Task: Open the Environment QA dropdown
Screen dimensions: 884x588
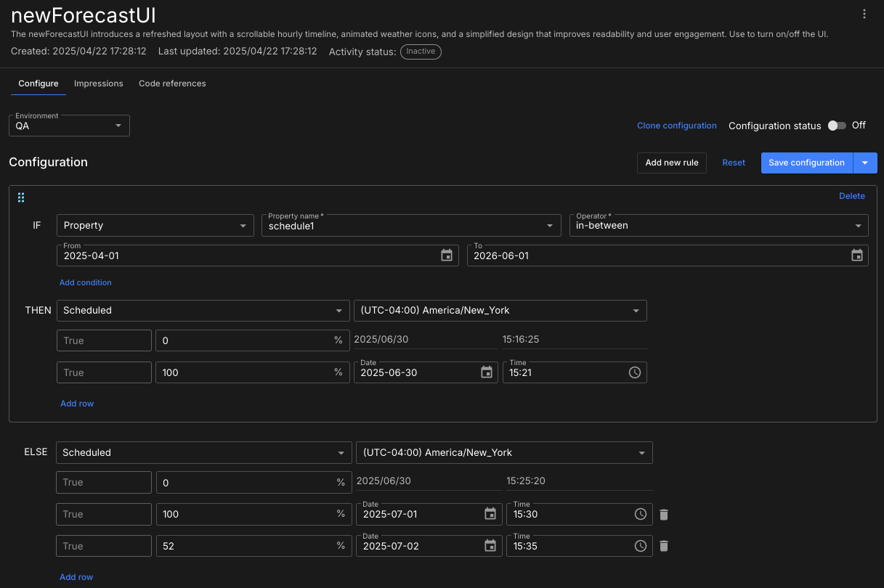Action: click(69, 126)
